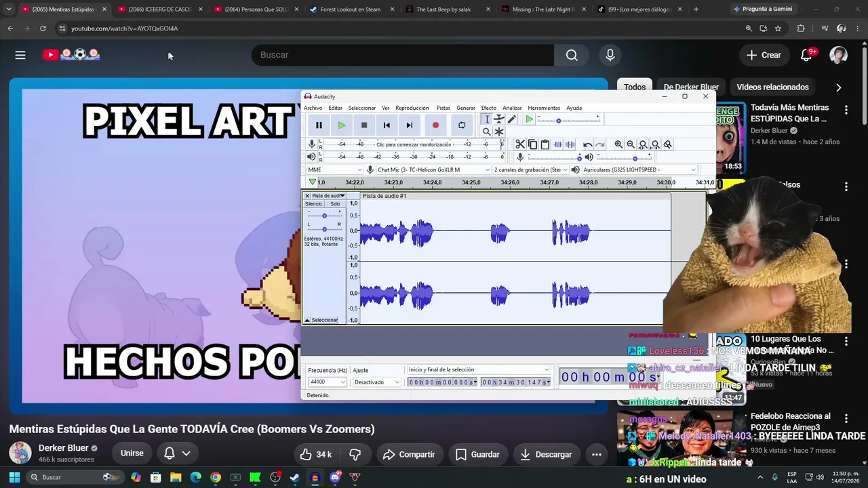Open the Ajuste snap-to dropdown
The image size is (868, 488).
click(377, 382)
